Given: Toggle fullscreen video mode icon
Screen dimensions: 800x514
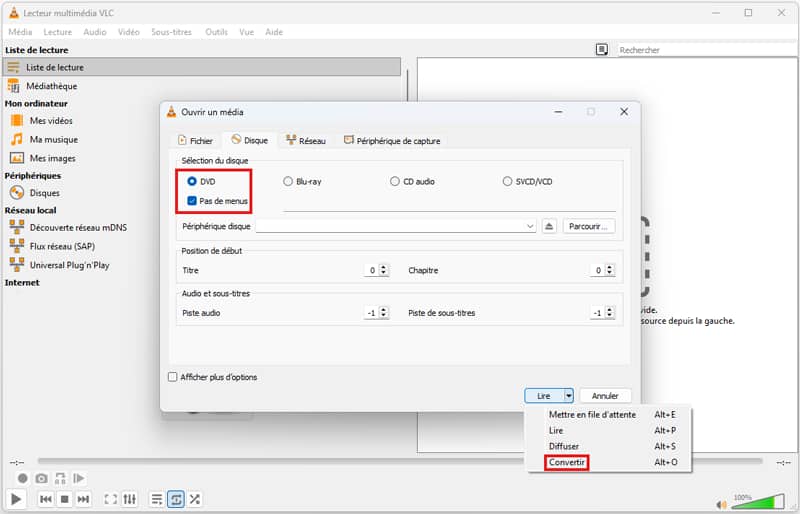Looking at the screenshot, I should point(110,499).
